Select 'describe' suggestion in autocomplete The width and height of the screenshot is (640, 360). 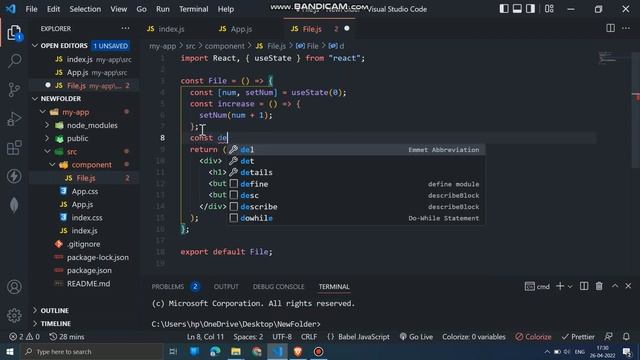click(x=356, y=207)
